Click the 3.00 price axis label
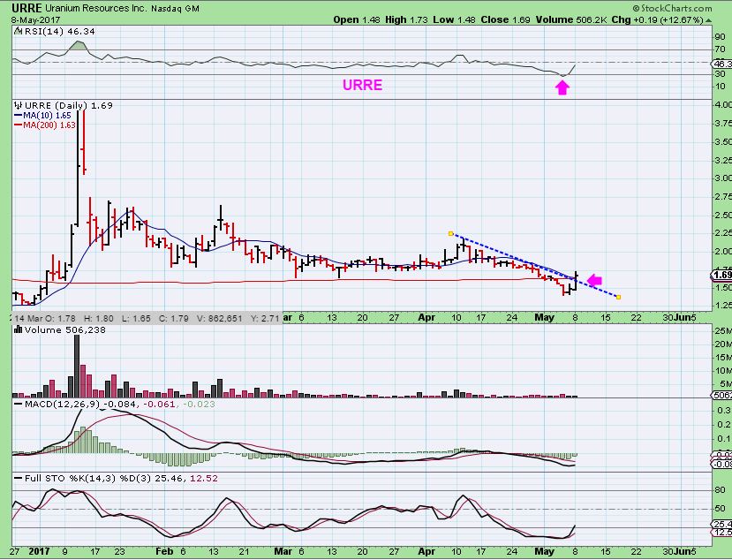 click(x=722, y=178)
